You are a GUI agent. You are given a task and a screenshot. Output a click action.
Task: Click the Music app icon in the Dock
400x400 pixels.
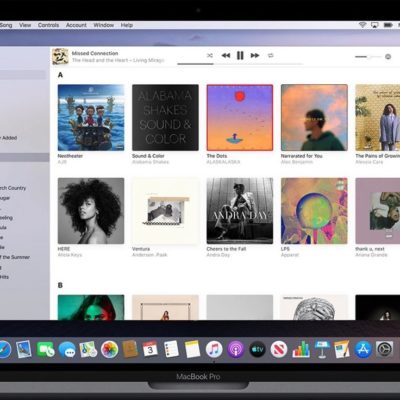[x=214, y=349]
